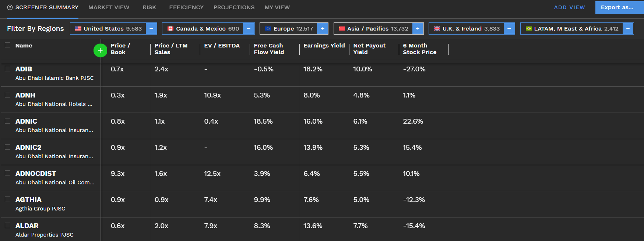The image size is (644, 241).
Task: Switch to the Market View tab
Action: pyautogui.click(x=109, y=7)
